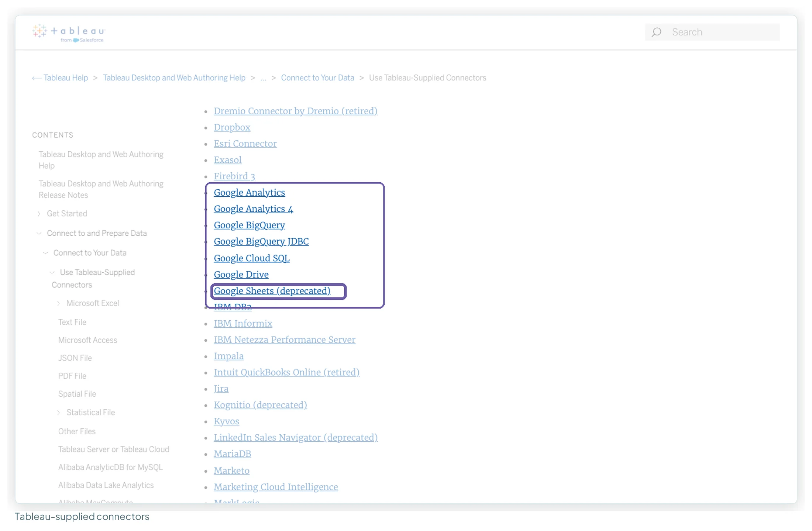Open Alibaba AnalyticDB for MySQL in contents

110,467
